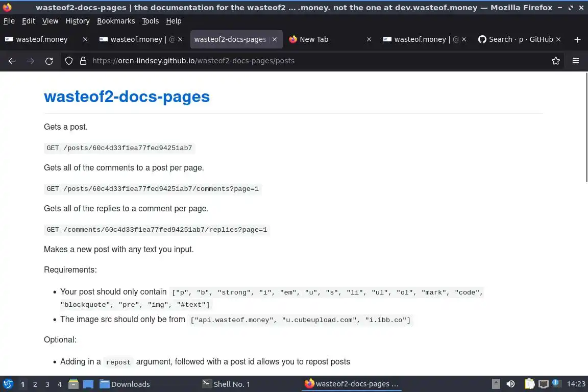Open the file manager taskbar icon

(x=73, y=384)
